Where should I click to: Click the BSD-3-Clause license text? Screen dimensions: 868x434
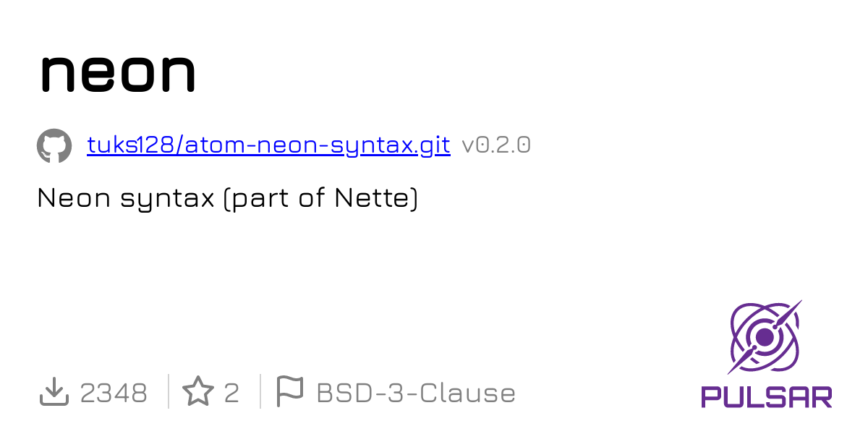(x=416, y=393)
